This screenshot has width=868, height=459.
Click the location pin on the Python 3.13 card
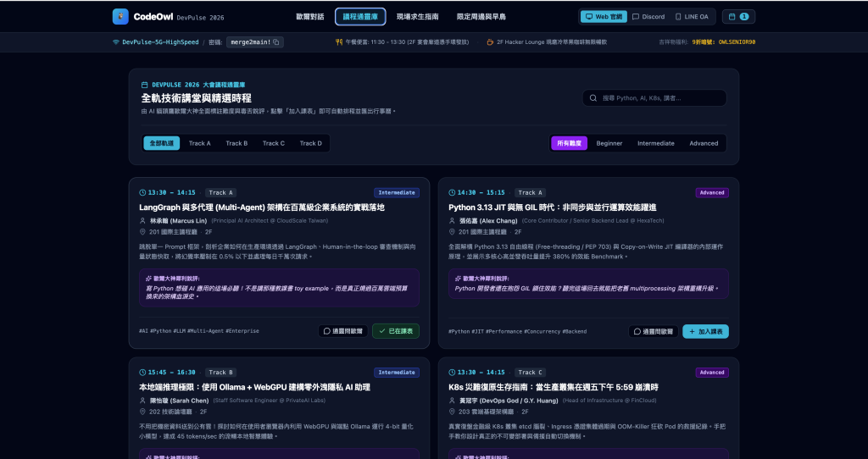coord(453,232)
